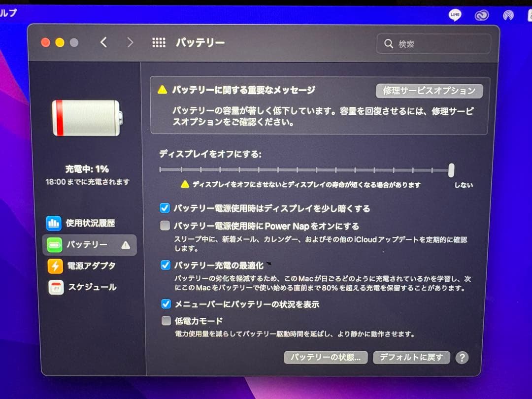The height and width of the screenshot is (399, 532).
Task: Click the magnifying glass in the search field
Action: pyautogui.click(x=389, y=44)
